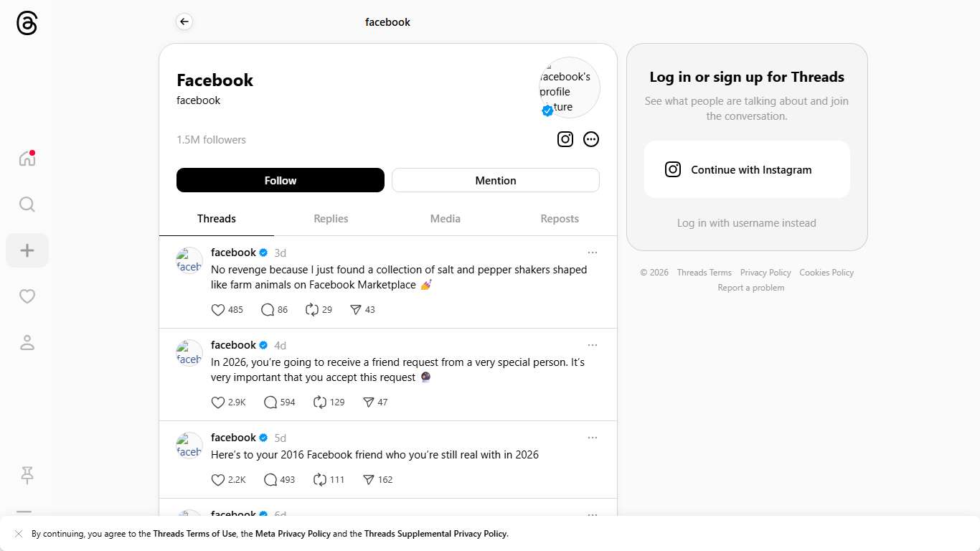Open Facebook's Instagram profile icon

[x=565, y=139]
